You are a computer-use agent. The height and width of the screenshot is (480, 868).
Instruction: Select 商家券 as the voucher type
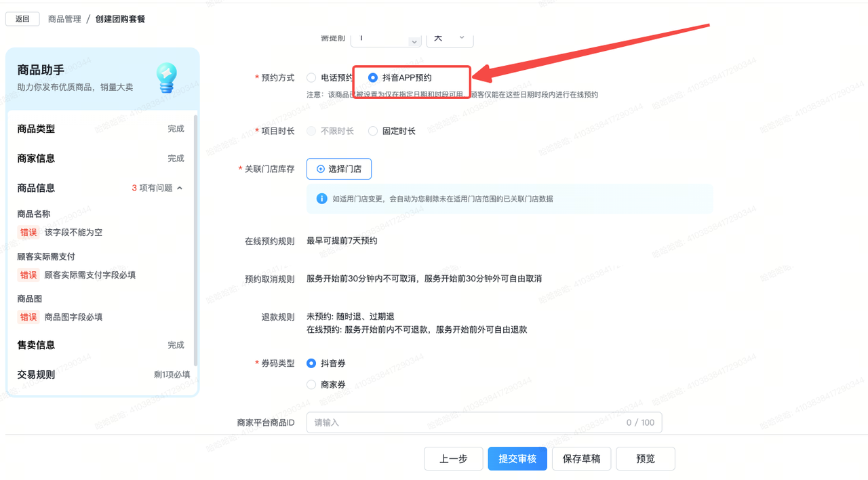[311, 384]
